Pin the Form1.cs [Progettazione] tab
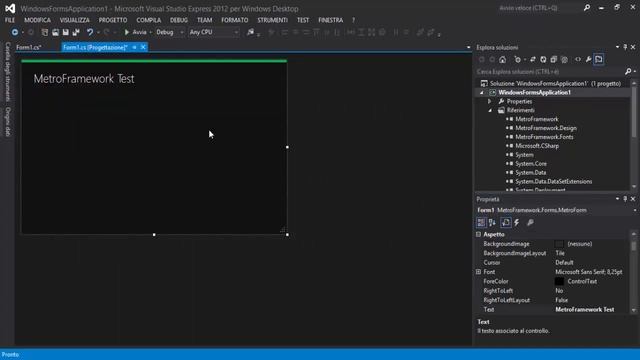640x360 pixels. click(134, 47)
